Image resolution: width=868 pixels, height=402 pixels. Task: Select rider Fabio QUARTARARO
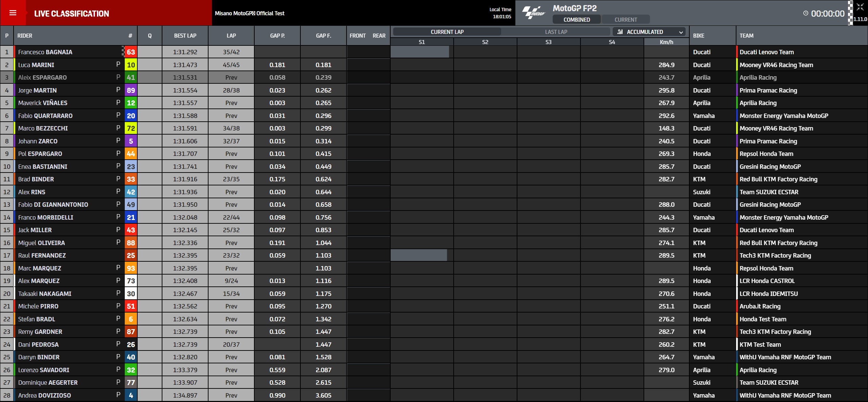[x=45, y=116]
